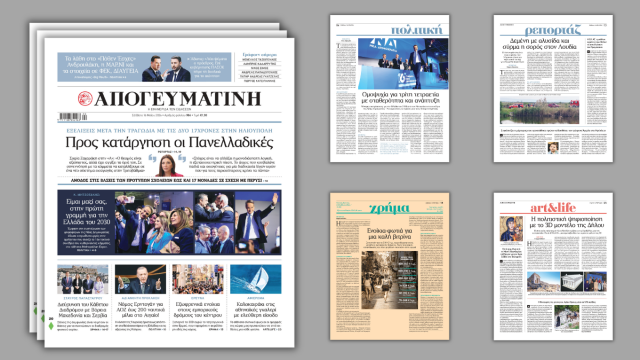Image resolution: width=640 pixels, height=360 pixels.
Task: Click the religious icon painting on art&life page
Action: [x=511, y=229]
